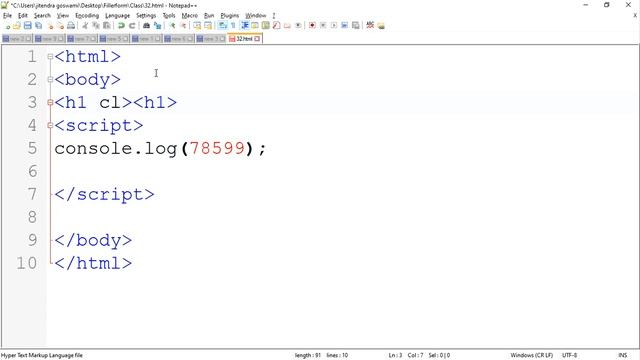Open the Encoding menu
Screen dimensions: 640x360
[87, 16]
